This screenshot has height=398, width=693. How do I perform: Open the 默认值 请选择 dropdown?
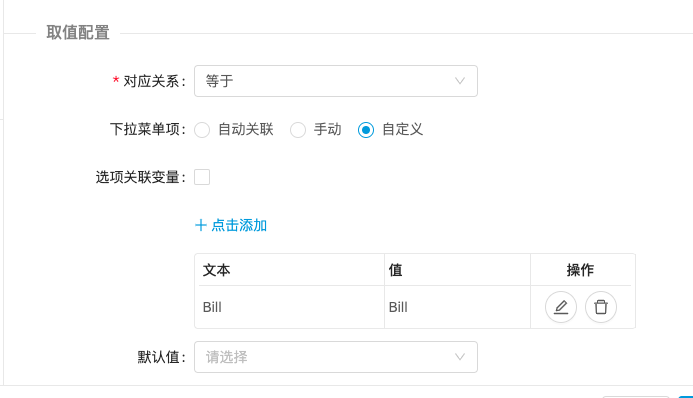tap(336, 356)
